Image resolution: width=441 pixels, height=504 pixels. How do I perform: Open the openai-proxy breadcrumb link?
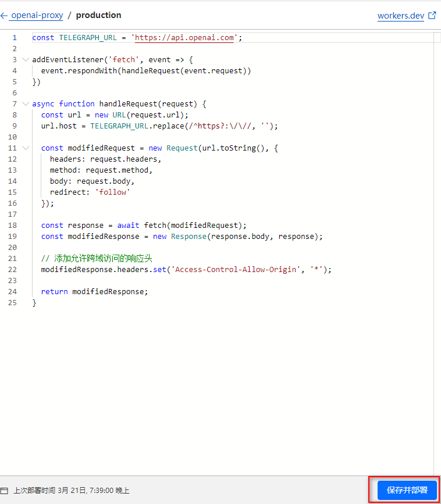click(x=37, y=16)
